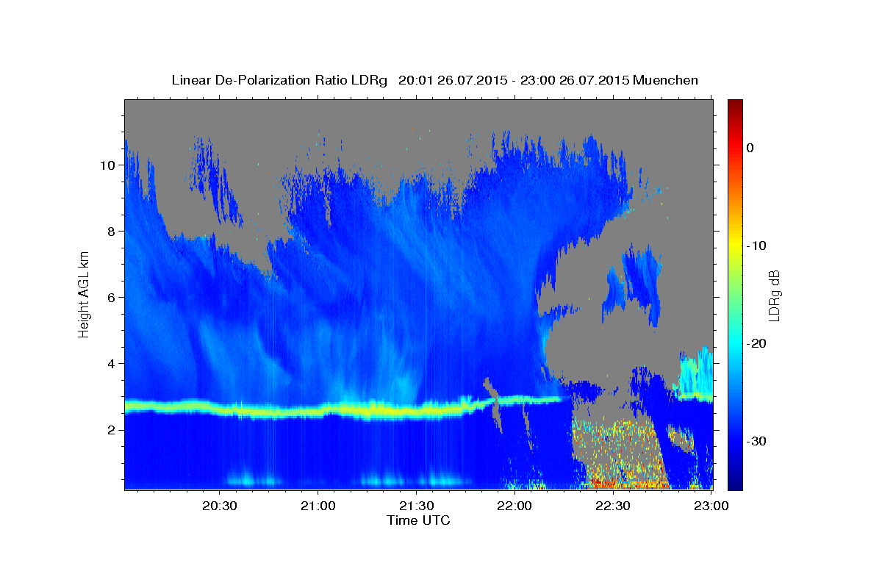Click the yellow band of the colorbar
The height and width of the screenshot is (588, 882).
[x=735, y=246]
